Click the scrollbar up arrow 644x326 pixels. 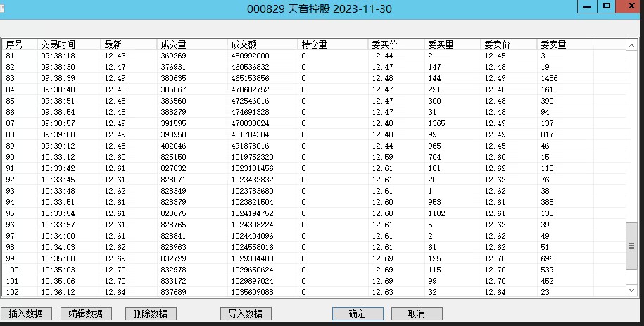click(x=631, y=46)
